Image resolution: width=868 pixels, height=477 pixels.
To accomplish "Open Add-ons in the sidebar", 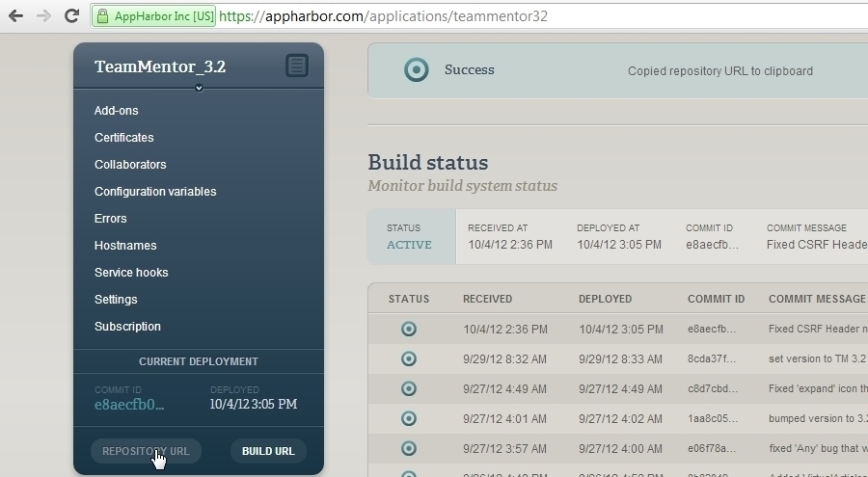I will coord(116,111).
